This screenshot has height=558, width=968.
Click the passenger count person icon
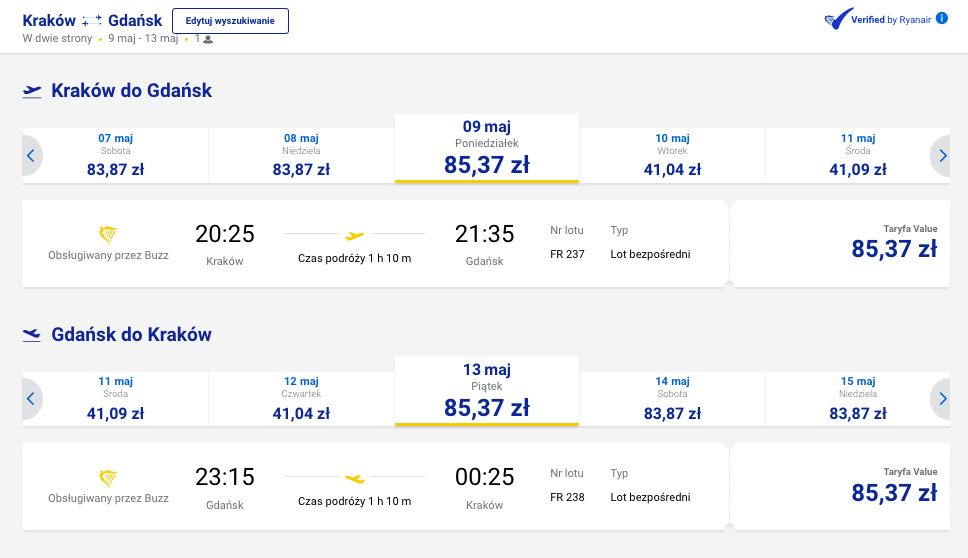coord(208,40)
